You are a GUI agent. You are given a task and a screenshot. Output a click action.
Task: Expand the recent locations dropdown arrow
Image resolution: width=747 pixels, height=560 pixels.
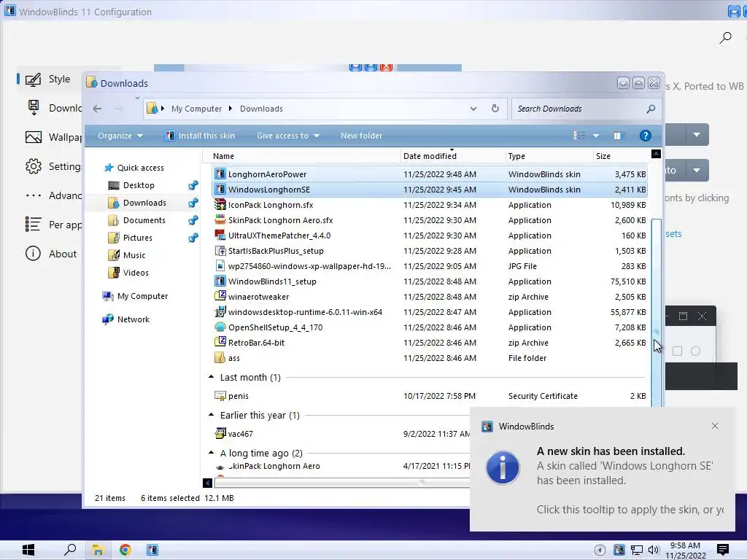(x=137, y=98)
